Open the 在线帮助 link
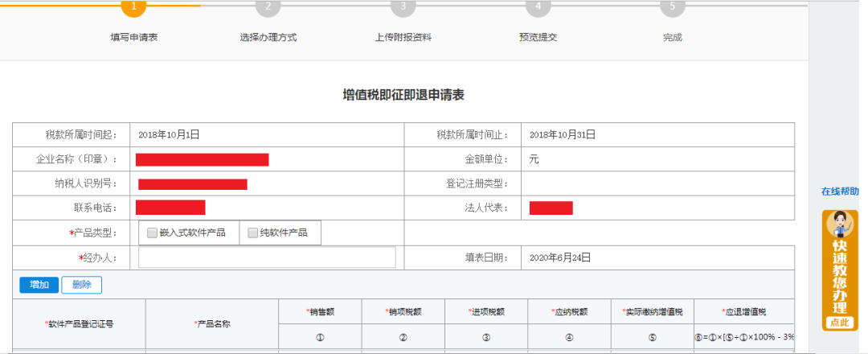 [840, 191]
